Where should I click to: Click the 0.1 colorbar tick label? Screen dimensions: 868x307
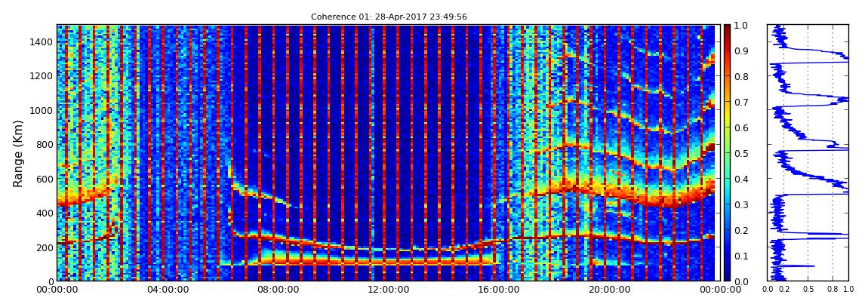tap(741, 256)
